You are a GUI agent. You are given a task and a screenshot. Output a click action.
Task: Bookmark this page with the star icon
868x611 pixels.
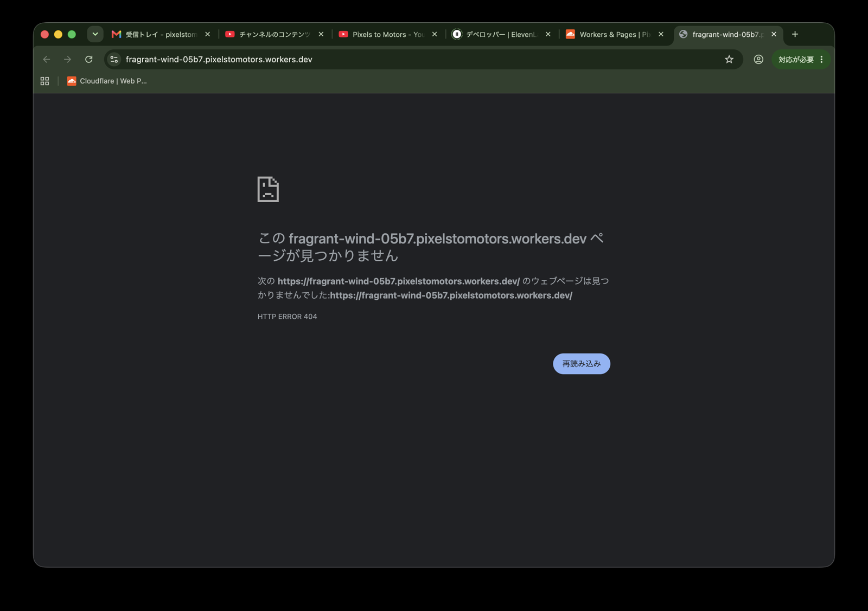point(729,60)
